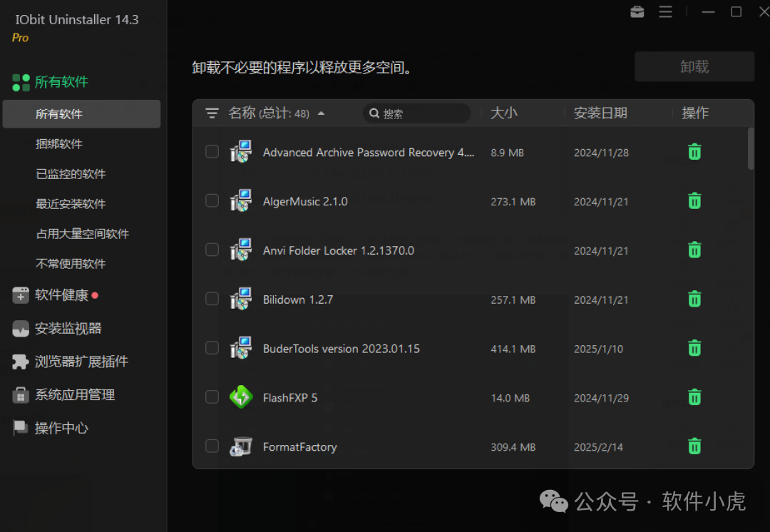770x532 pixels.
Task: Click the 卸载 button
Action: [x=694, y=66]
